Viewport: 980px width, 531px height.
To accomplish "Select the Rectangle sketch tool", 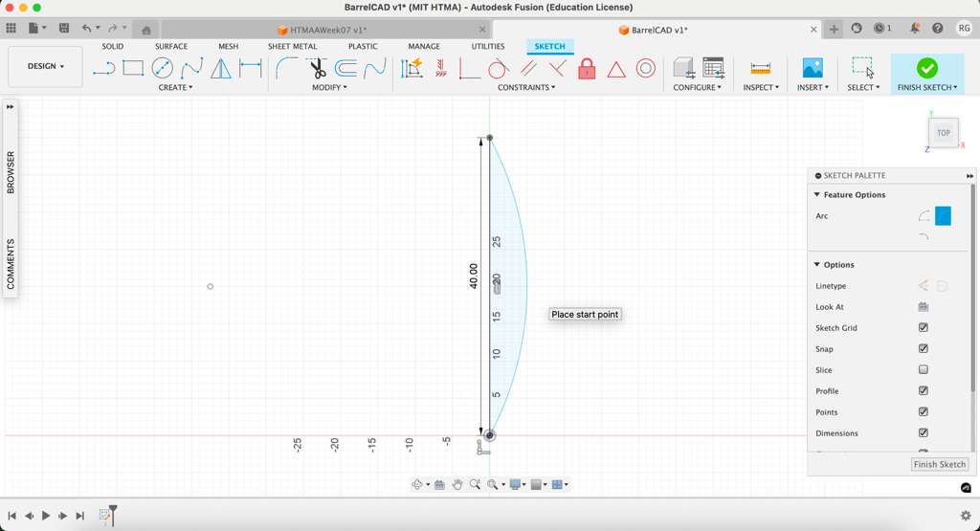I will pos(133,68).
